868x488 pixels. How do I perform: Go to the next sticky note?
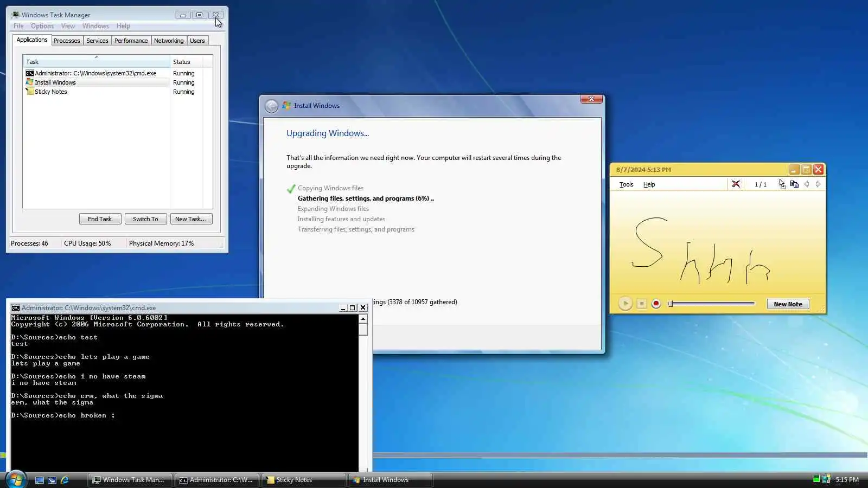click(x=818, y=184)
